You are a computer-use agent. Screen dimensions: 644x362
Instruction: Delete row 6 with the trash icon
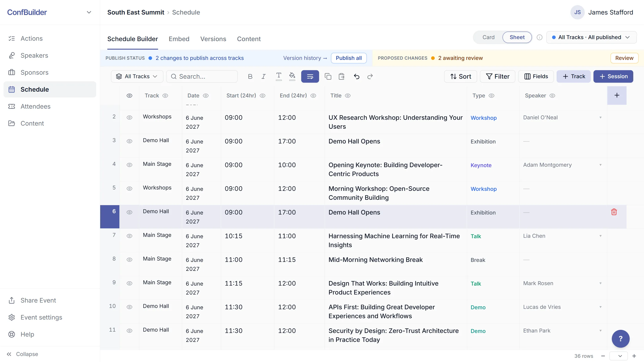point(614,212)
